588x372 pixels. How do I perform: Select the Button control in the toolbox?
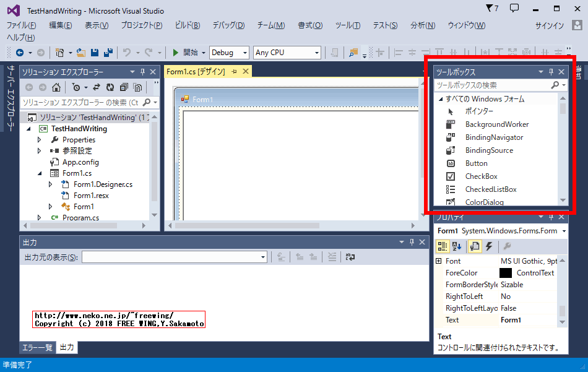tap(476, 163)
